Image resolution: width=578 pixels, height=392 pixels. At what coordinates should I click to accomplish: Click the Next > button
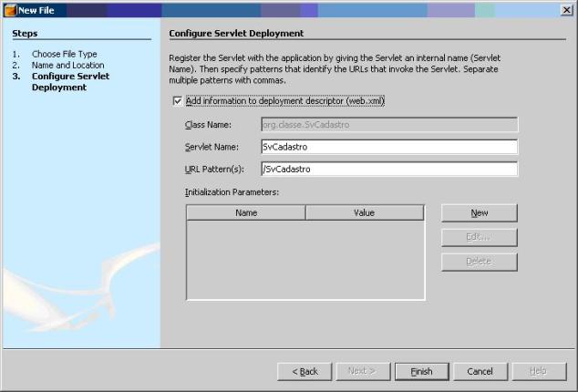click(363, 371)
